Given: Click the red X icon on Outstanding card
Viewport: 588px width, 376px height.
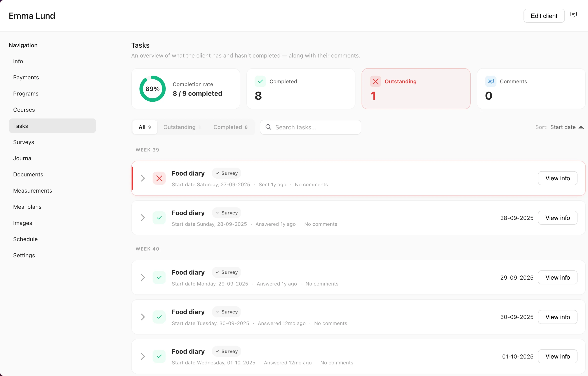Looking at the screenshot, I should tap(376, 81).
